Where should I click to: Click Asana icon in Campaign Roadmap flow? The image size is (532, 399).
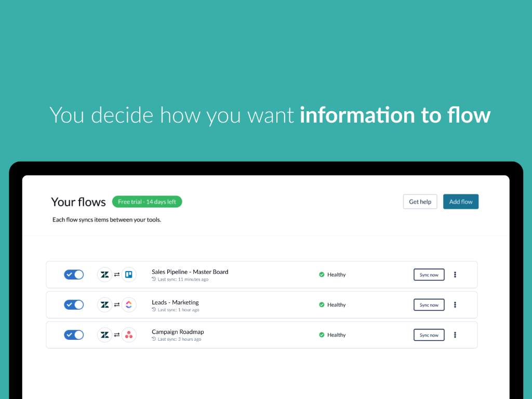[129, 335]
